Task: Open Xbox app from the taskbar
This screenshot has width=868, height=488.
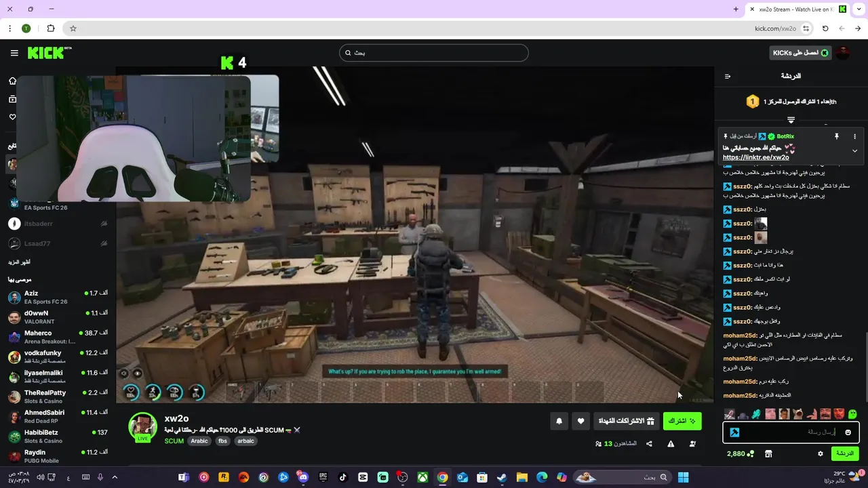Action: 422,477
